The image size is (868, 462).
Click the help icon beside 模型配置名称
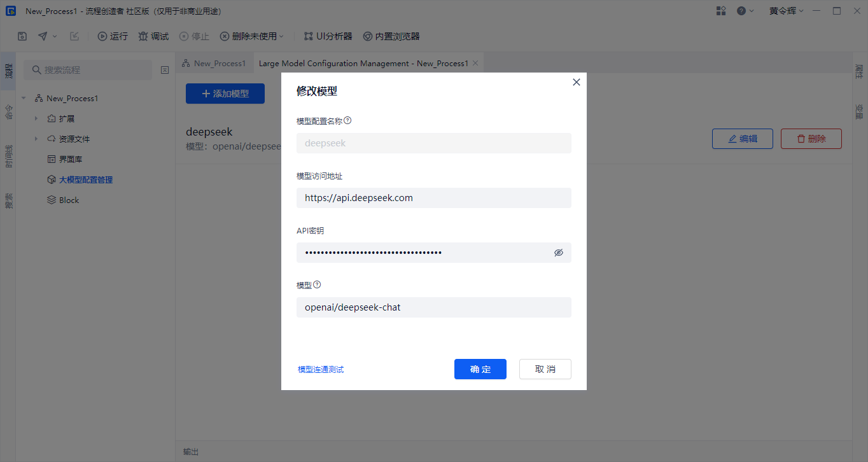click(x=347, y=120)
